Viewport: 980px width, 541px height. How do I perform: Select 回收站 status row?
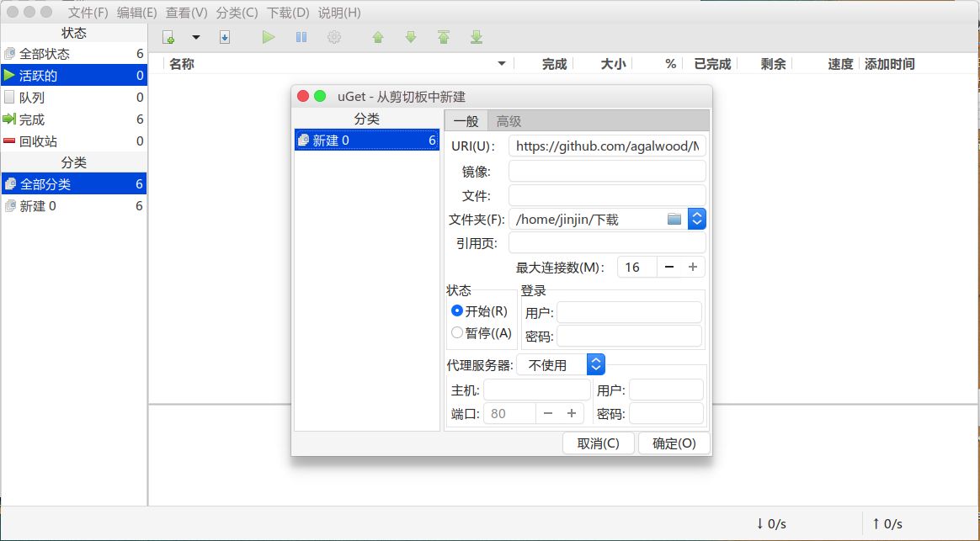(x=74, y=141)
